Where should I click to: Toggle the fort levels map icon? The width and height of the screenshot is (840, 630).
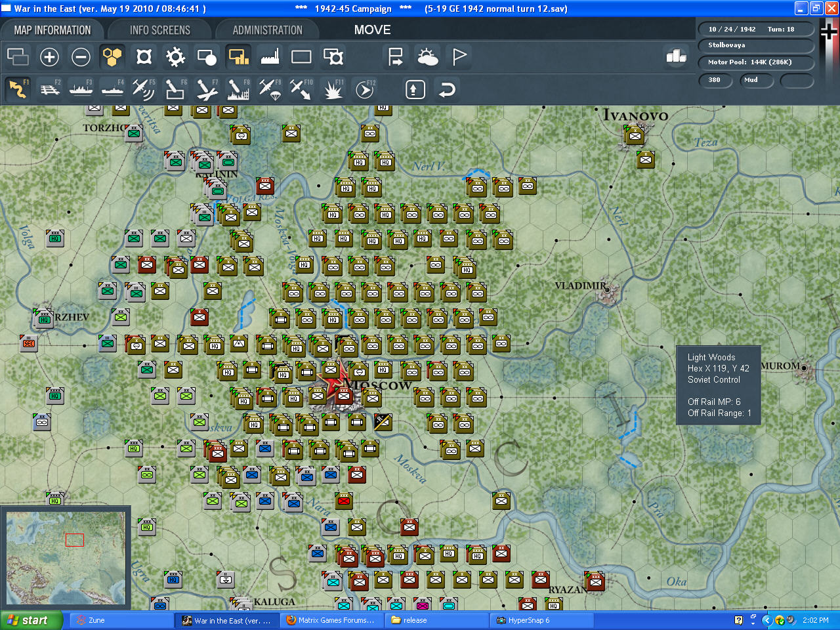144,57
